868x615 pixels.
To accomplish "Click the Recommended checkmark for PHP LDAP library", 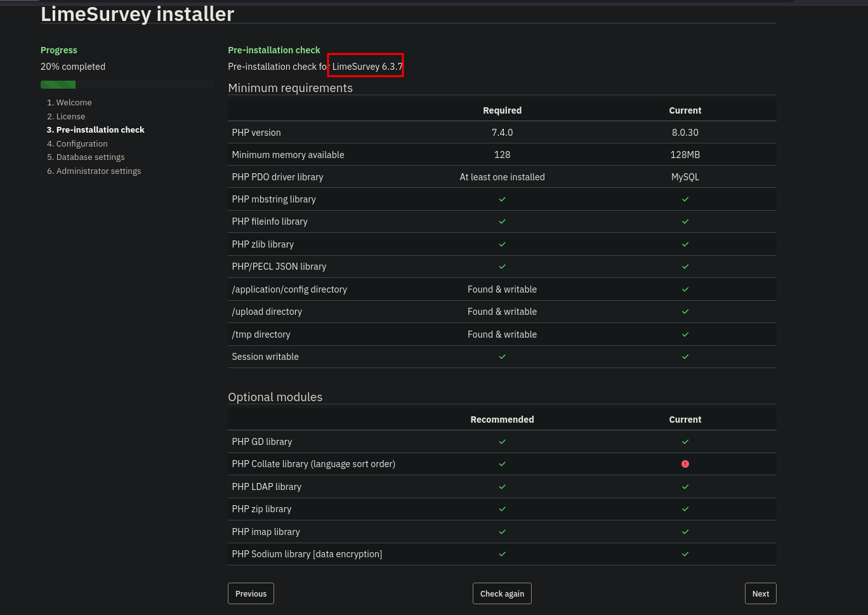I will (502, 487).
